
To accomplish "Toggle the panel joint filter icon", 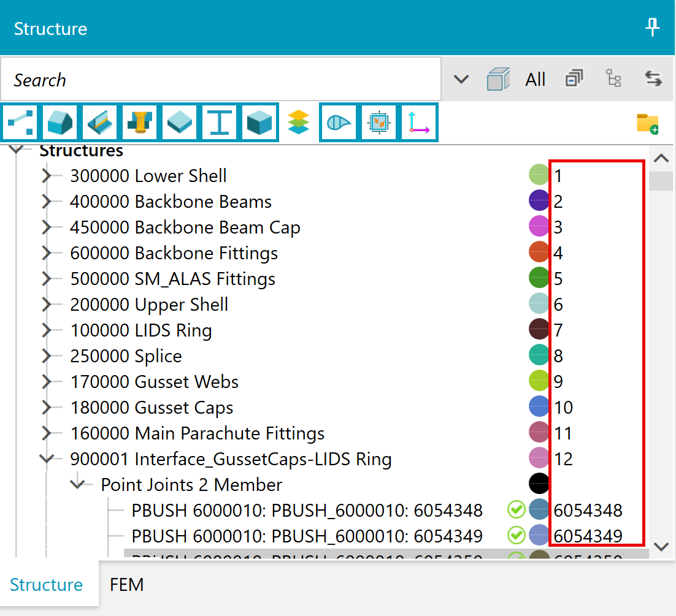I will coord(99,123).
